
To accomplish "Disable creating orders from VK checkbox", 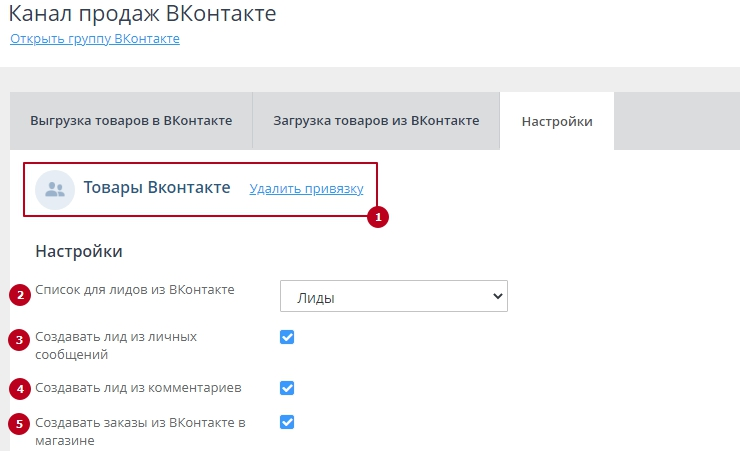I will pos(287,422).
